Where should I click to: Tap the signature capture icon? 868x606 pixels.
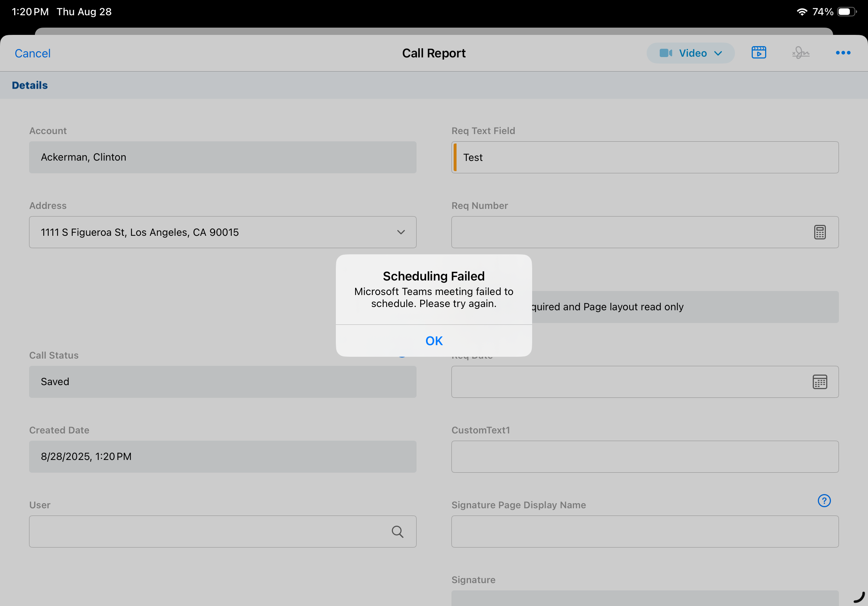(800, 53)
